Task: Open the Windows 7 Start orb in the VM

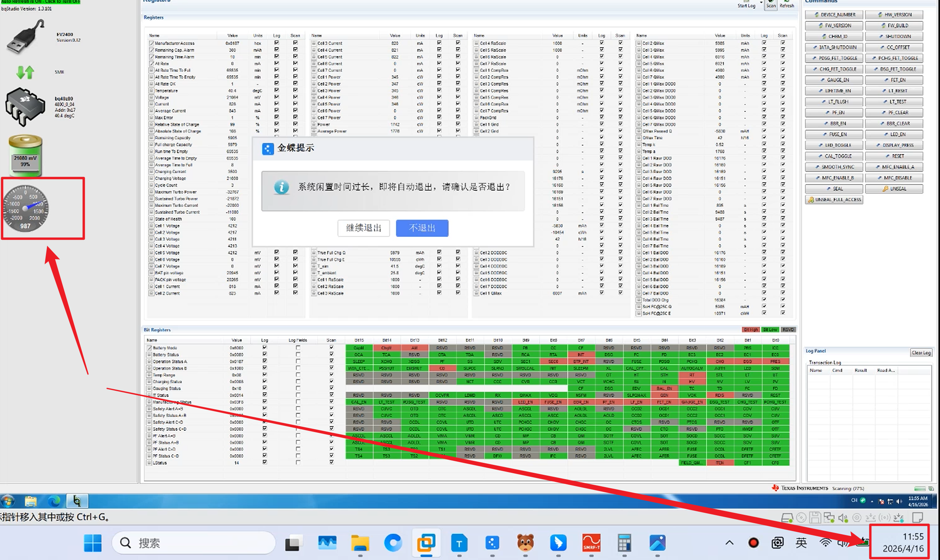Action: [8, 501]
